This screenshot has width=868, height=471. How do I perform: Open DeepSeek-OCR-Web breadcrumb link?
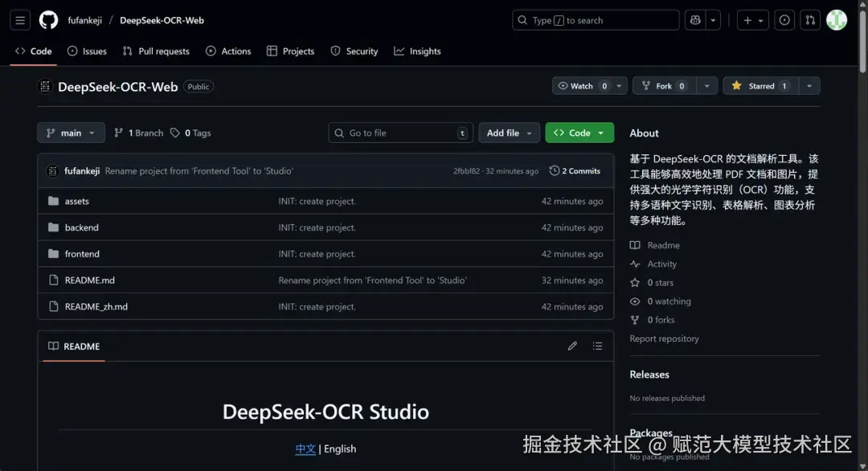[x=162, y=20]
